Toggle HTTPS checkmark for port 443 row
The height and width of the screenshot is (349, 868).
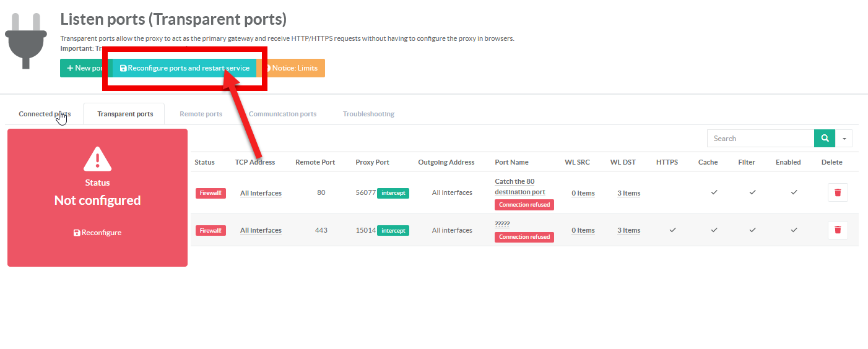click(672, 230)
